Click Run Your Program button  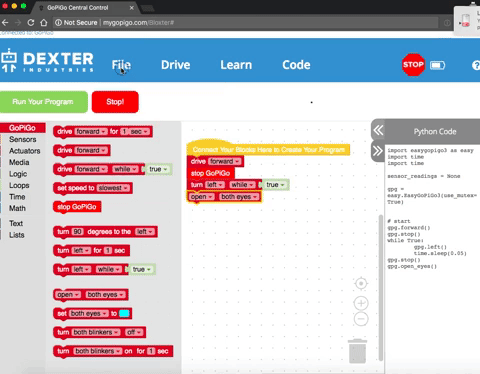[44, 102]
